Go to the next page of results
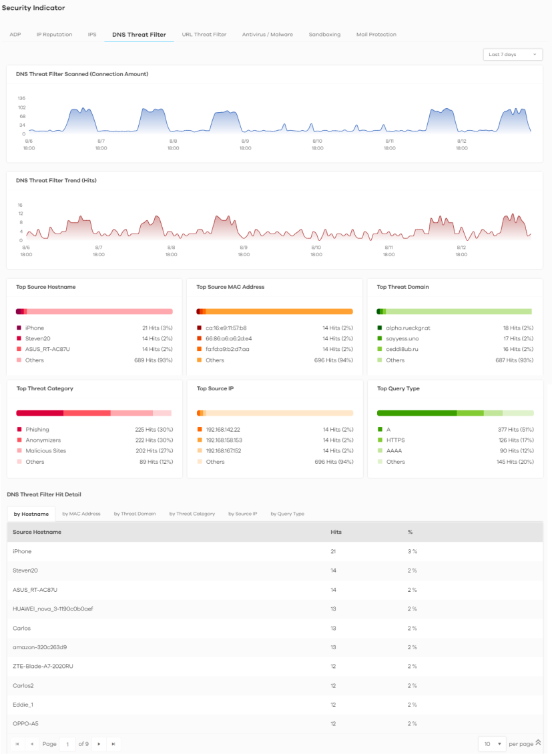Image resolution: width=552 pixels, height=756 pixels. pos(99,743)
